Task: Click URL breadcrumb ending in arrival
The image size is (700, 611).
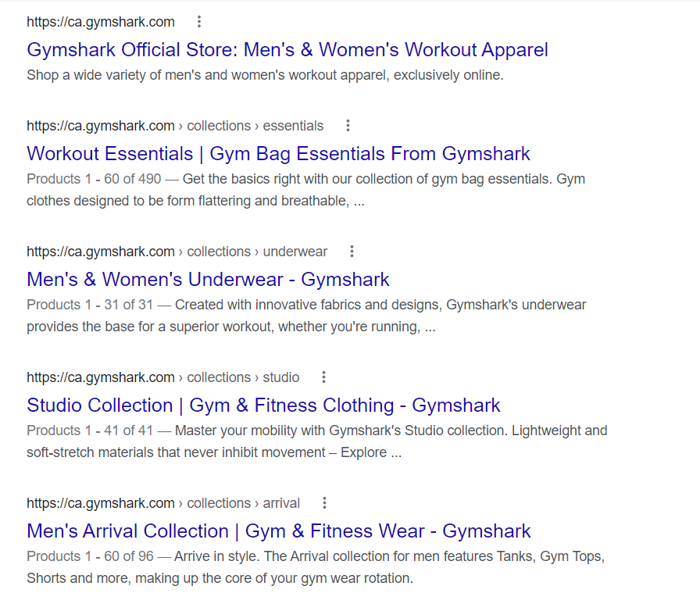Action: tap(163, 503)
